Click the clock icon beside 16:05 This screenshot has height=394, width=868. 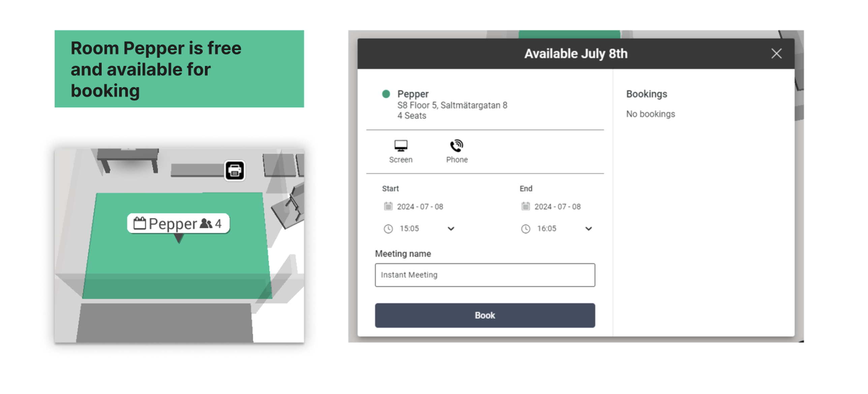(x=526, y=229)
